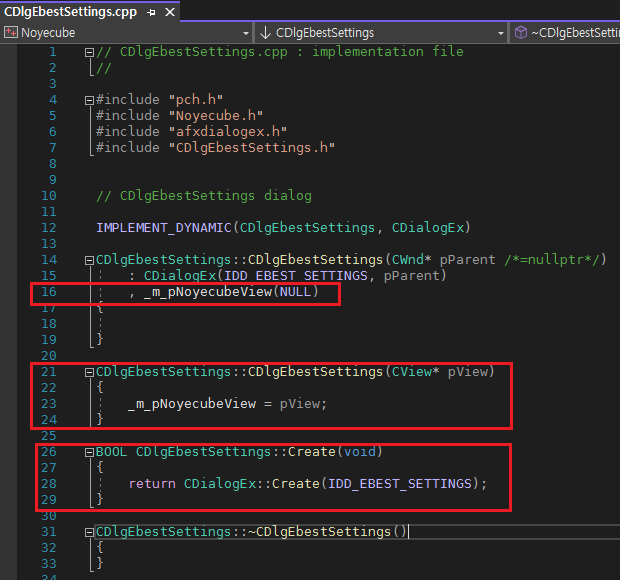
Task: Click void keyword in Create signature
Action: [x=360, y=452]
